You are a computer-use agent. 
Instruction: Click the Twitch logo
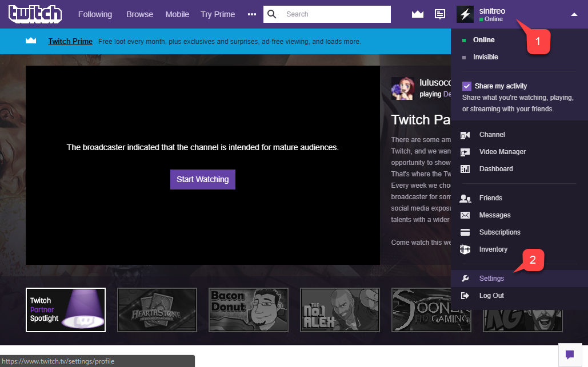(x=35, y=14)
